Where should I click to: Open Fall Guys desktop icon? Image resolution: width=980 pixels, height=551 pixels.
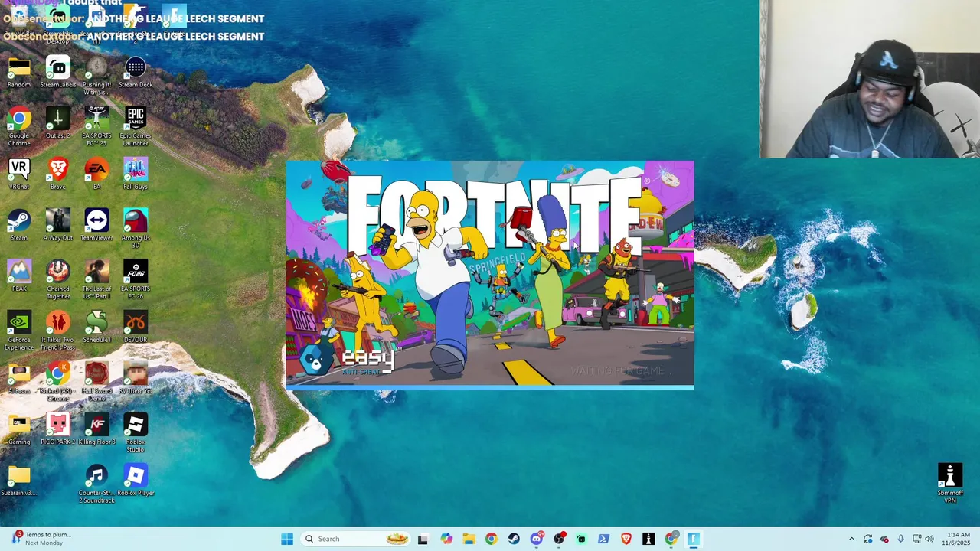[136, 174]
